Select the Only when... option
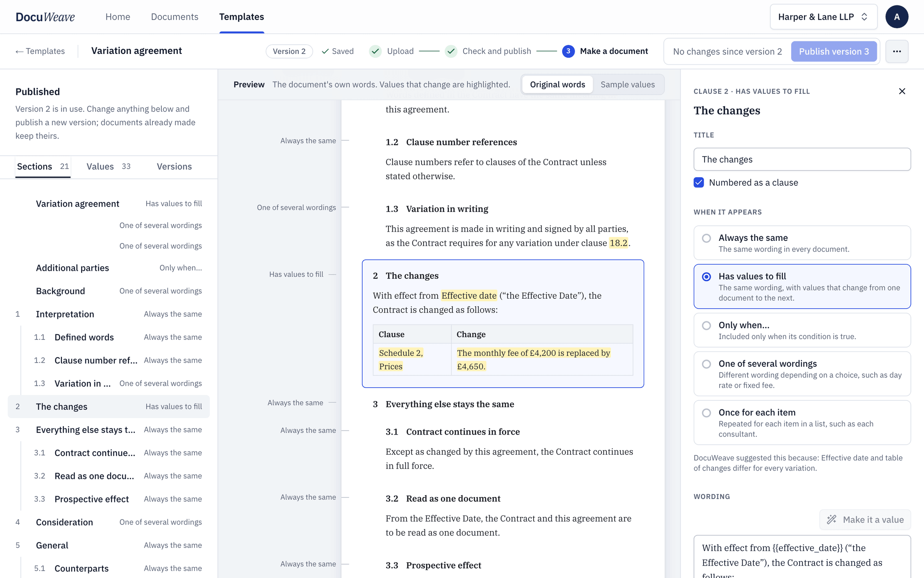The height and width of the screenshot is (578, 924). coord(802,330)
